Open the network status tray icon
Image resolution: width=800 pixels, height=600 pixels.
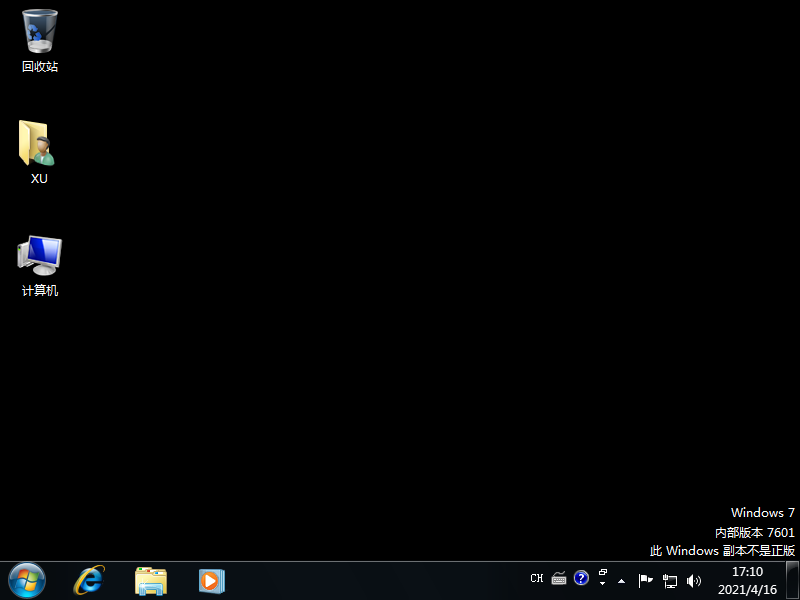(x=670, y=580)
